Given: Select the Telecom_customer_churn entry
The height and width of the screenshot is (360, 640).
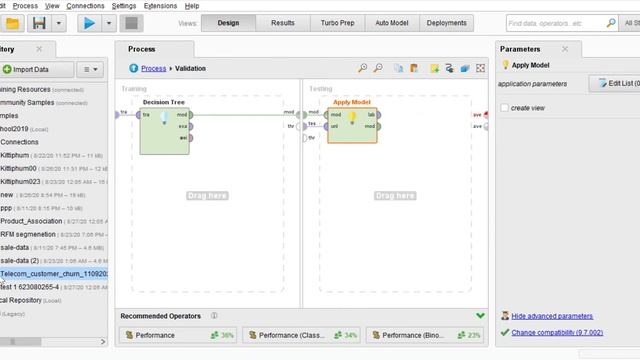Looking at the screenshot, I should tap(53, 274).
